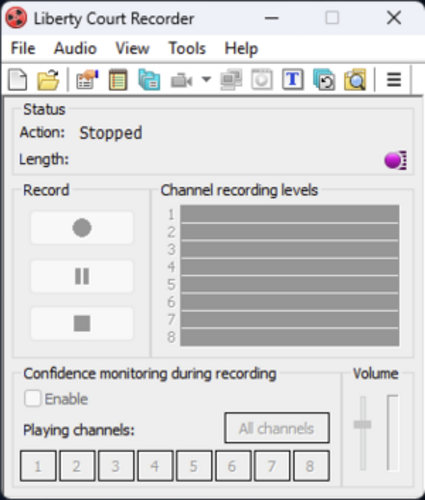Open the View menu
Screen dimensions: 425x500
(132, 49)
